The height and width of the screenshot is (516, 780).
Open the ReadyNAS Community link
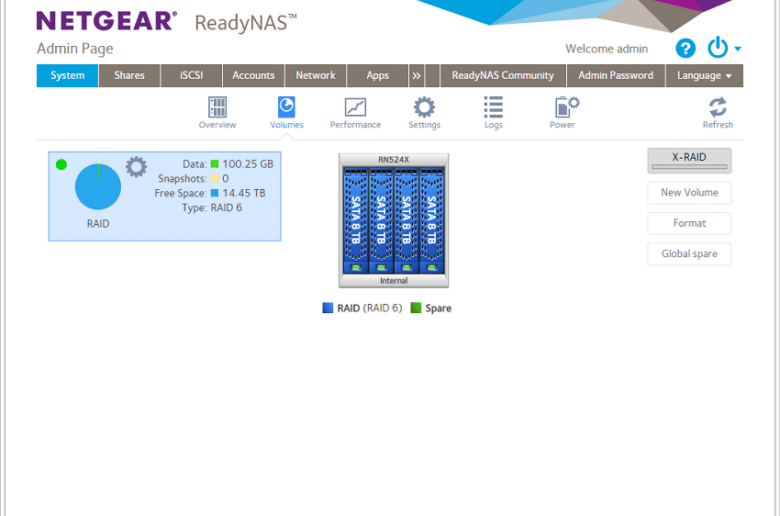coord(502,76)
